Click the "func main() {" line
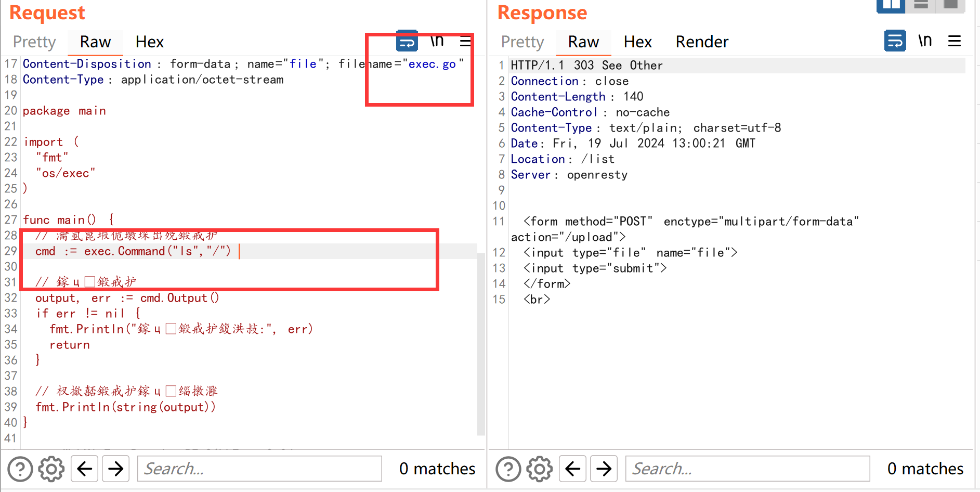 tap(69, 220)
